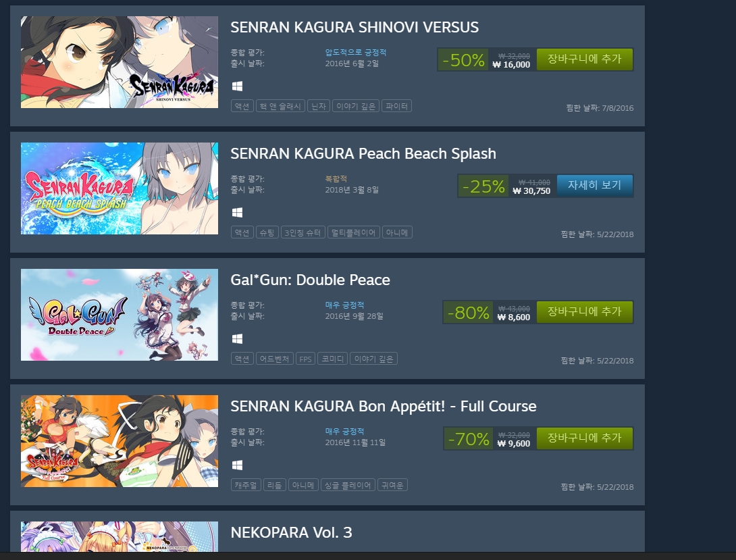Open Gal*Gun Double Peace cover image
The image size is (736, 560).
[x=120, y=315]
